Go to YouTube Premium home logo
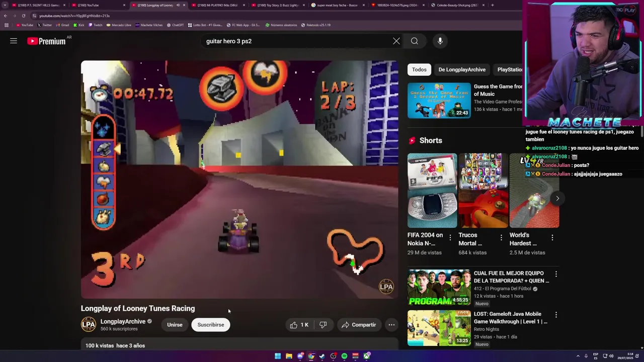Image resolution: width=644 pixels, height=362 pixels. (46, 41)
